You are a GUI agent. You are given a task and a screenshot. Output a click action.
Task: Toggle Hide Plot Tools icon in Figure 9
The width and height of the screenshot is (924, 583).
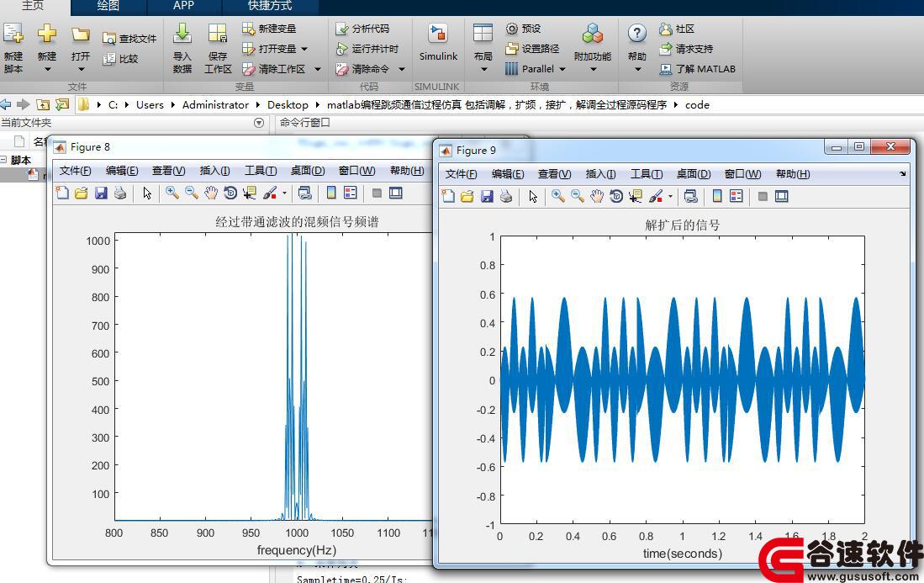click(x=763, y=196)
